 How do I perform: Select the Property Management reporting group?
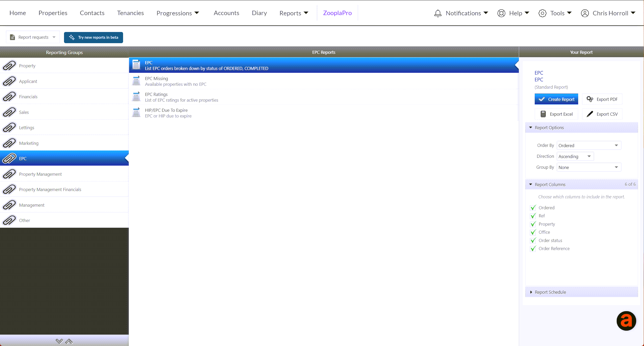(64, 174)
